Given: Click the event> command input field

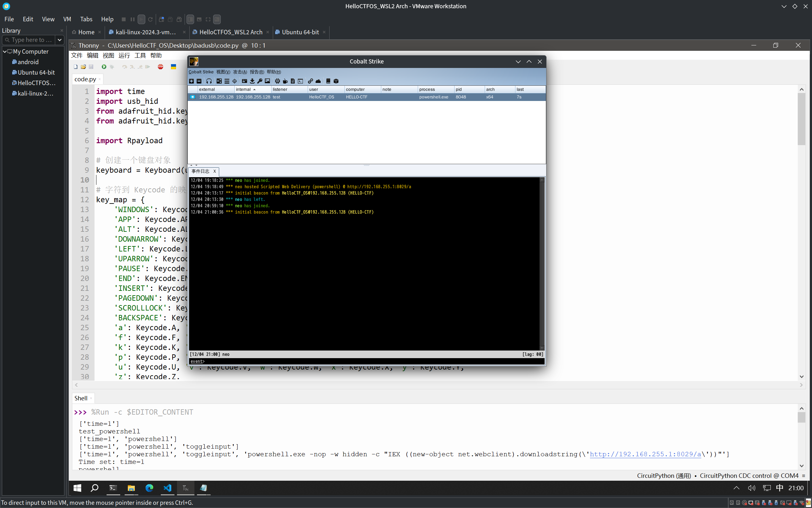Looking at the screenshot, I should click(366, 362).
